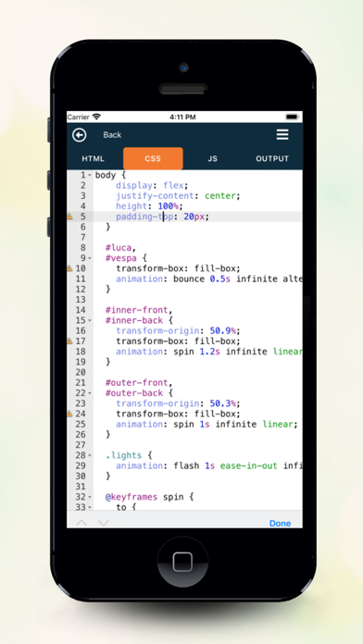Tap the down chevron in the keyboard bar
Viewport: 363px width, 644px height.
103,523
